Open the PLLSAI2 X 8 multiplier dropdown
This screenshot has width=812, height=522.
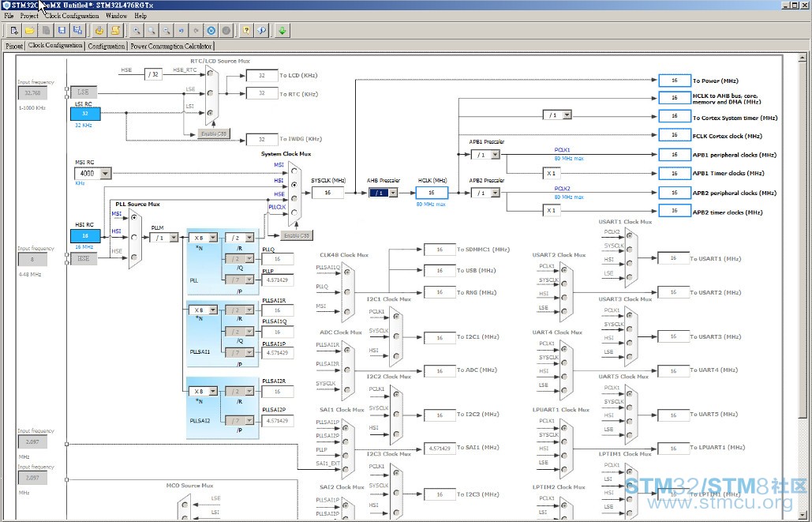click(213, 392)
